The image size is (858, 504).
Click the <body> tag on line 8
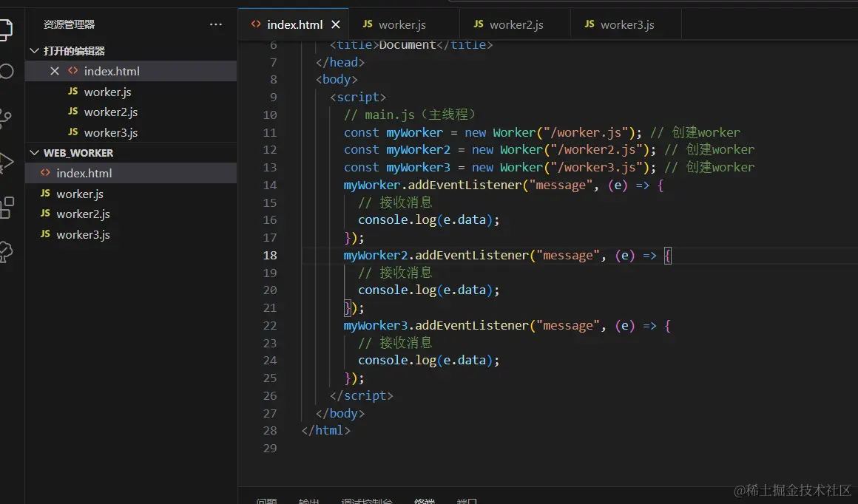pos(337,80)
